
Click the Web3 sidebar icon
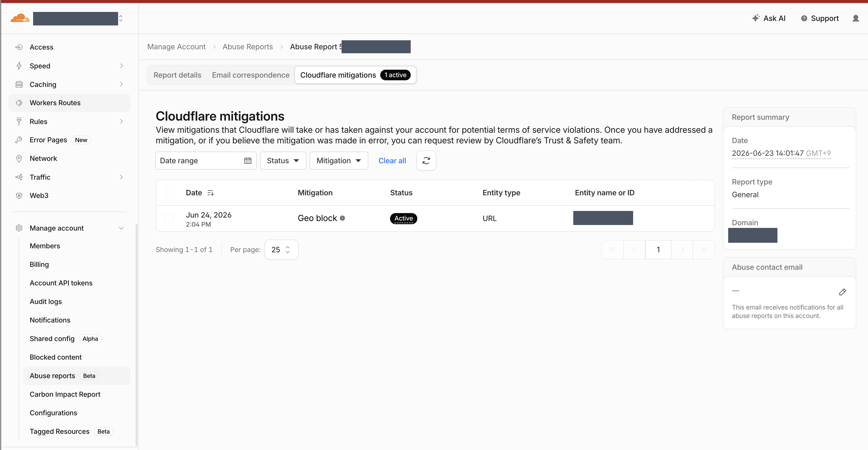pyautogui.click(x=19, y=195)
